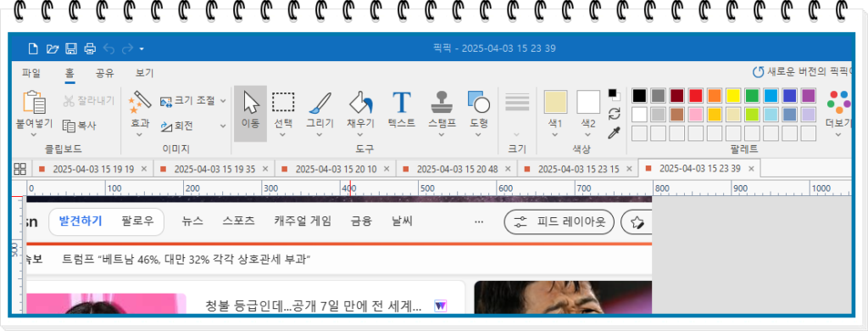Switch to the 공유 ribbon tab

point(104,73)
